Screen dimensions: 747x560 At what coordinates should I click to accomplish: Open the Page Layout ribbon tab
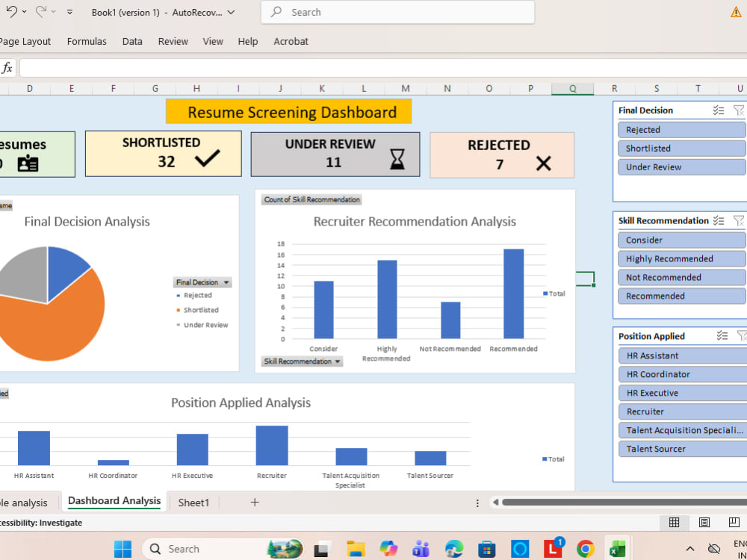click(25, 41)
